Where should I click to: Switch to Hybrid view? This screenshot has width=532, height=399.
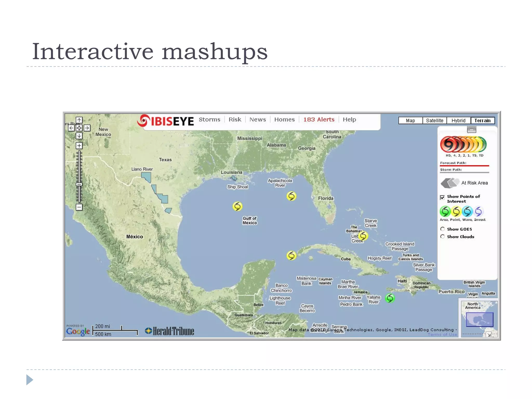(x=458, y=121)
